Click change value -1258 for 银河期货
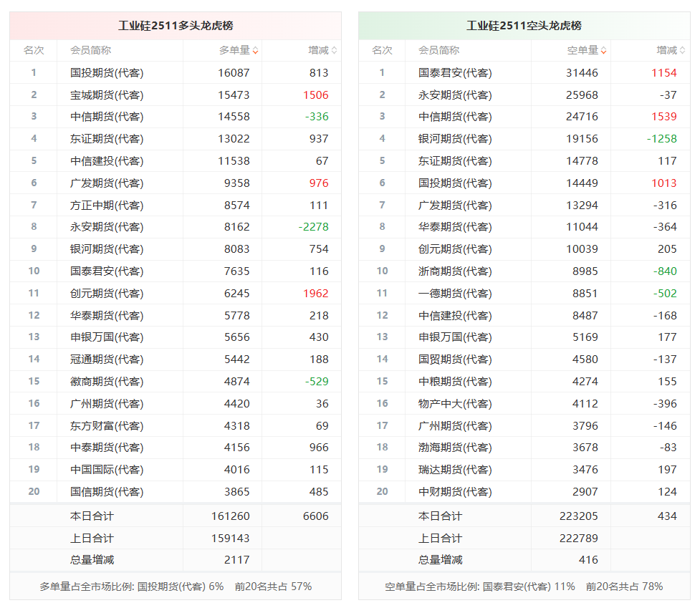The image size is (700, 608). click(x=661, y=139)
